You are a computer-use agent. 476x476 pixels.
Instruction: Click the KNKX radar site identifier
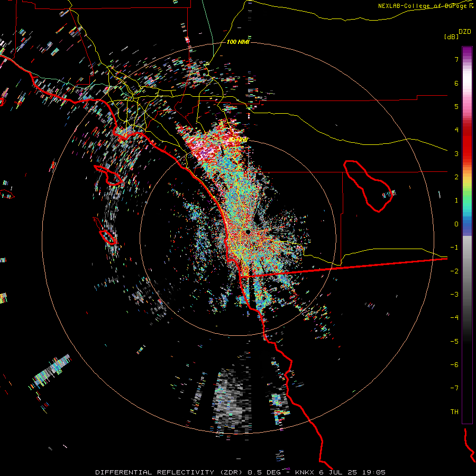305,472
